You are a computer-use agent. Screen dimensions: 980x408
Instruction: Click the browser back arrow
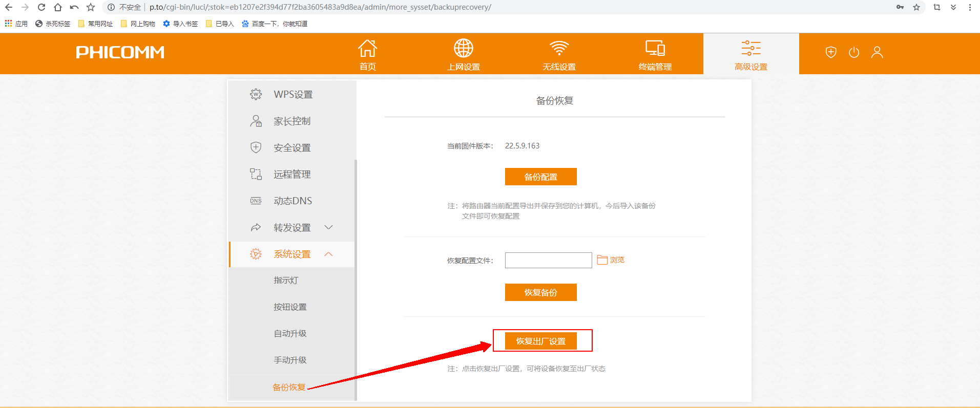(9, 7)
